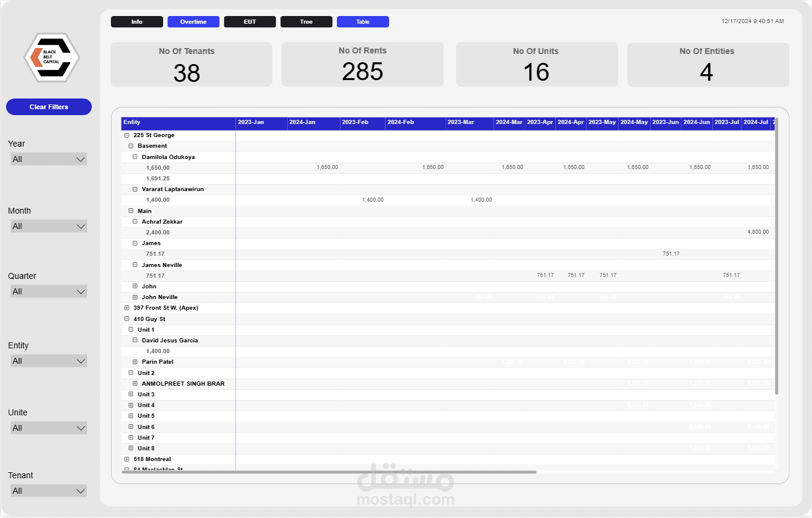Open the EUT tab
The height and width of the screenshot is (518, 812).
pyautogui.click(x=250, y=22)
